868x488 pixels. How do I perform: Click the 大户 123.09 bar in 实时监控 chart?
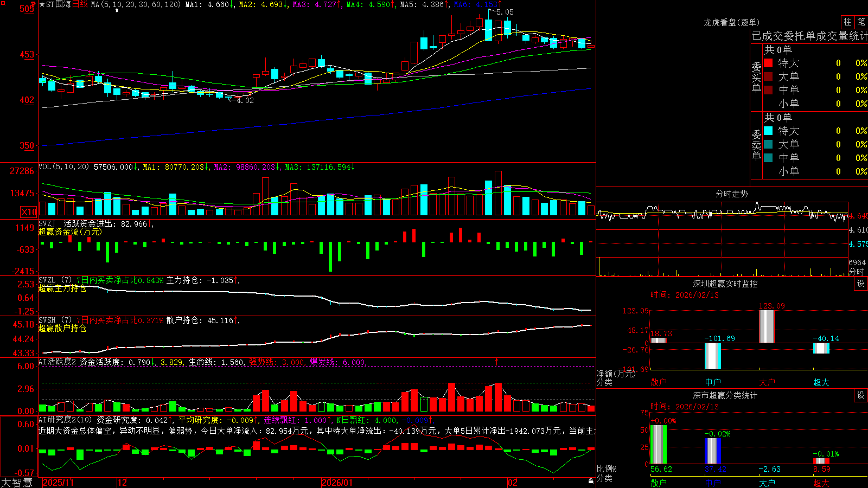[767, 326]
